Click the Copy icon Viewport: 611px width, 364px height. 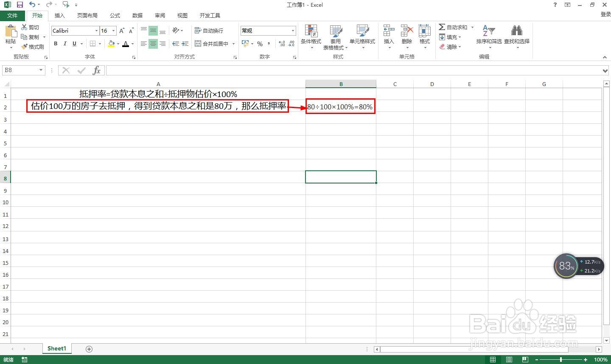[x=24, y=37]
